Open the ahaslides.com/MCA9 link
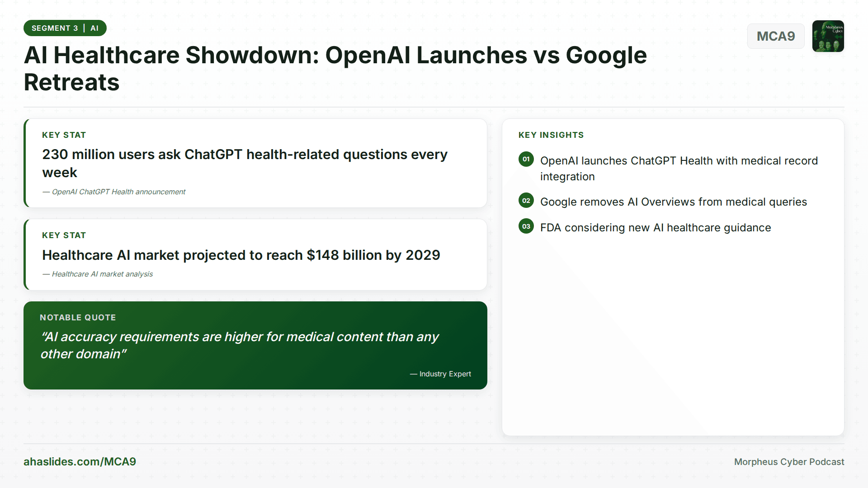 80,461
